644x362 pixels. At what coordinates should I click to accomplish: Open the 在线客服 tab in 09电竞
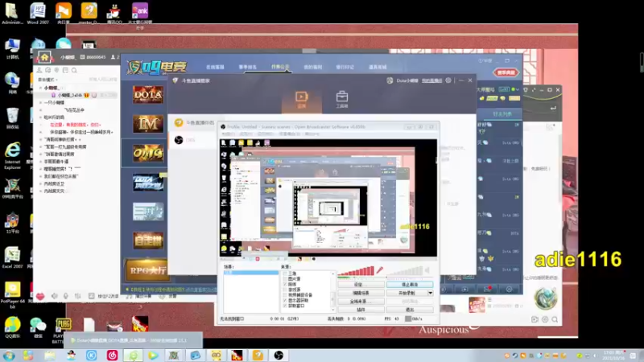[x=215, y=67]
